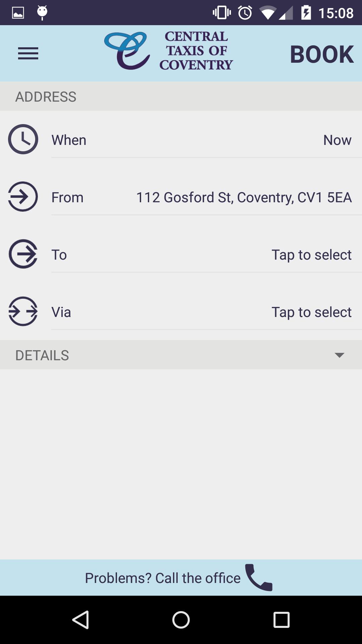Call the office via Problems link
362x644 pixels.
(163, 578)
